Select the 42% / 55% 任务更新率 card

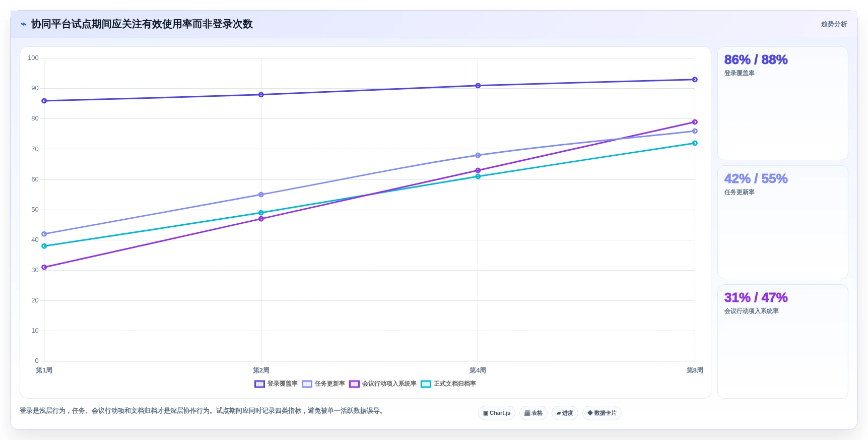click(x=782, y=222)
